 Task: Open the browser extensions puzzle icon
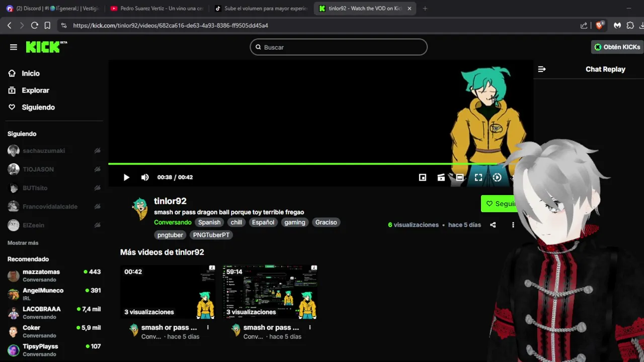[x=630, y=26]
